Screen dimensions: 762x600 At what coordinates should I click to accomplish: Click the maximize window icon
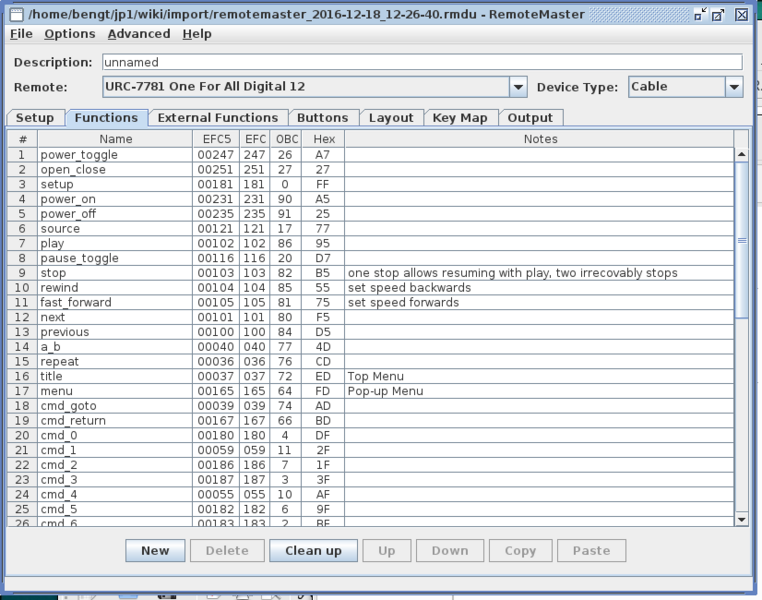[x=718, y=15]
